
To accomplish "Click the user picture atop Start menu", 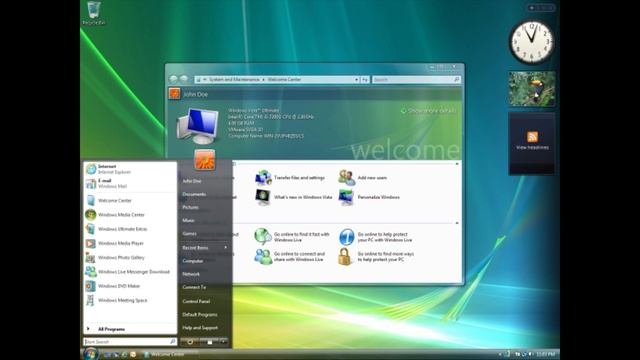I will [204, 160].
